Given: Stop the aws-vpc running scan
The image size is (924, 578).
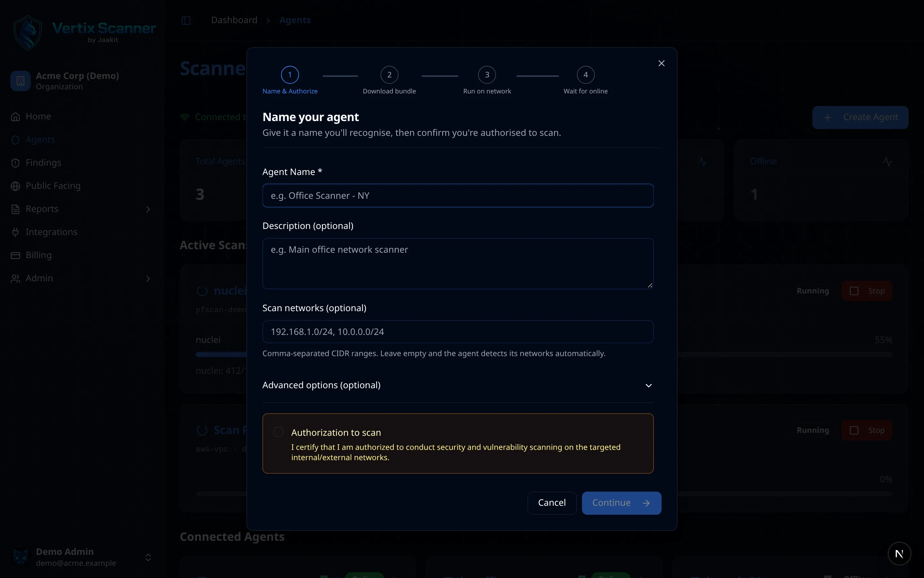Looking at the screenshot, I should point(867,430).
